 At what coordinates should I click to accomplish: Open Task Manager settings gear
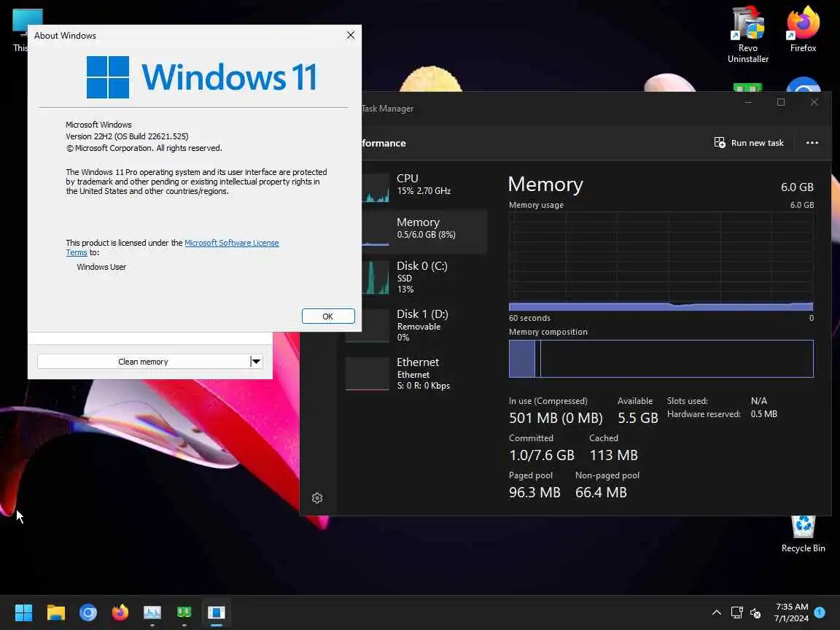(x=317, y=498)
